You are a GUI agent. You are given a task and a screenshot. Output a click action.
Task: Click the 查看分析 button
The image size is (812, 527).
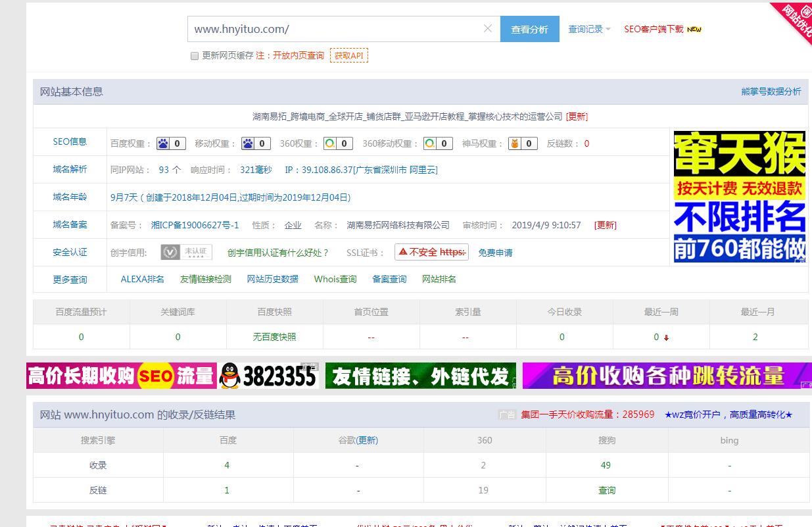[530, 29]
